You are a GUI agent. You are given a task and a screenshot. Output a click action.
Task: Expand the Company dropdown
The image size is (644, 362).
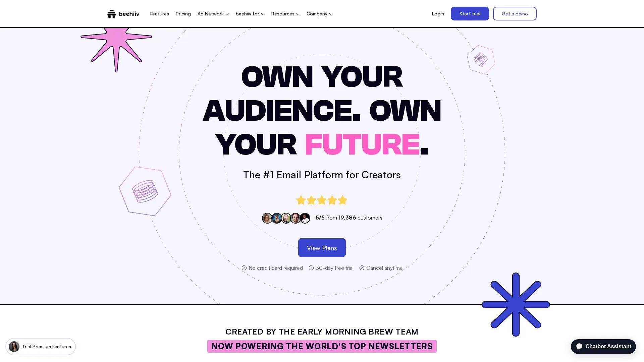(x=319, y=14)
